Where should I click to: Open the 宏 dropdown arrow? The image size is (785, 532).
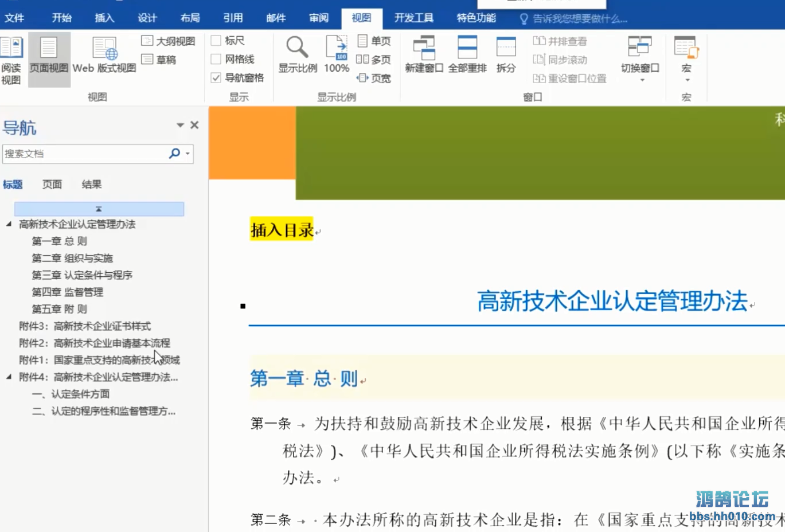(x=687, y=80)
